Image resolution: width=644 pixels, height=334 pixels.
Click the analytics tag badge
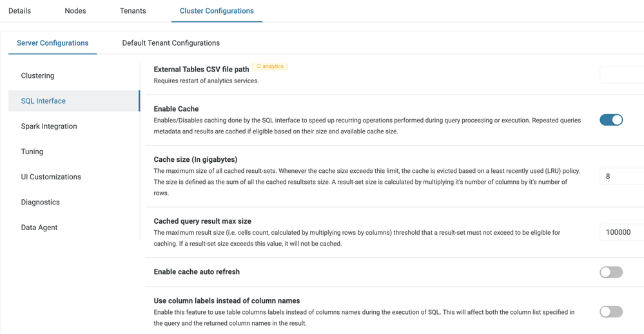coord(270,66)
